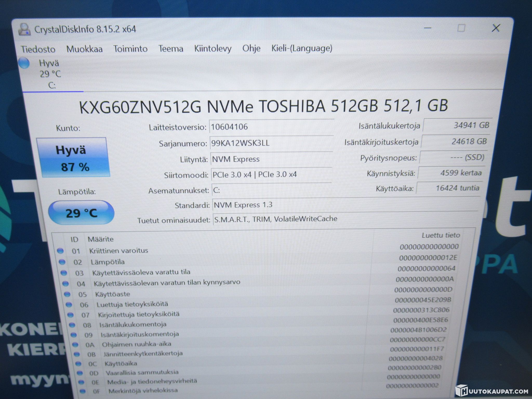Click the status dot for Ohjaimen ruuhka-aika
The height and width of the screenshot is (399, 532).
click(x=75, y=344)
